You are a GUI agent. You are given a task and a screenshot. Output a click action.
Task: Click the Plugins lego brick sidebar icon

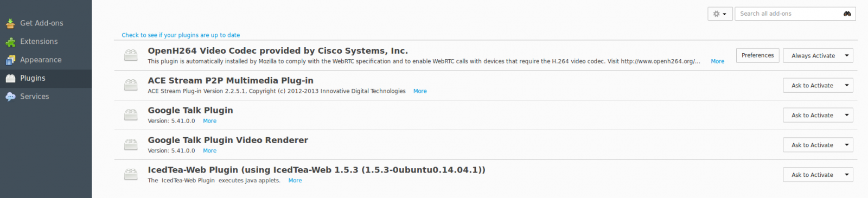click(x=10, y=79)
